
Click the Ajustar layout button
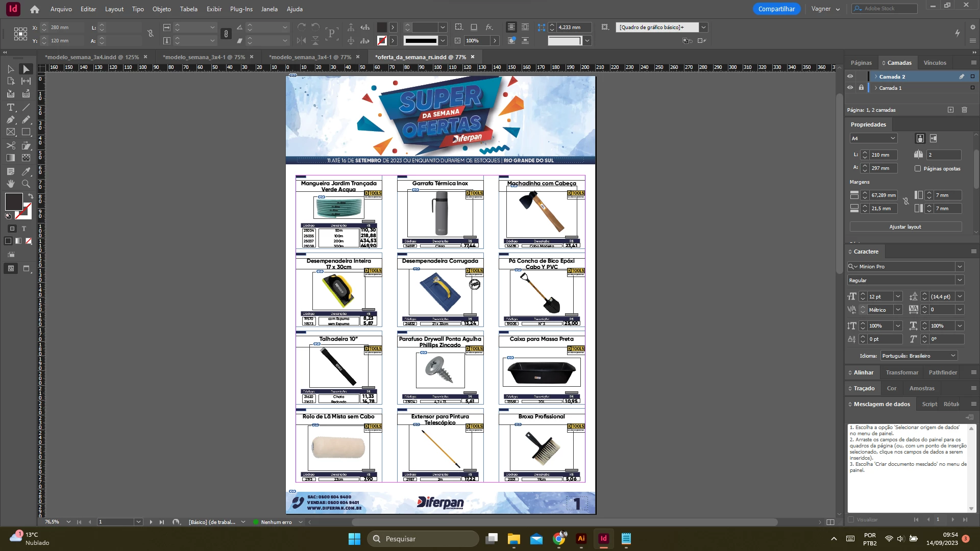905,227
